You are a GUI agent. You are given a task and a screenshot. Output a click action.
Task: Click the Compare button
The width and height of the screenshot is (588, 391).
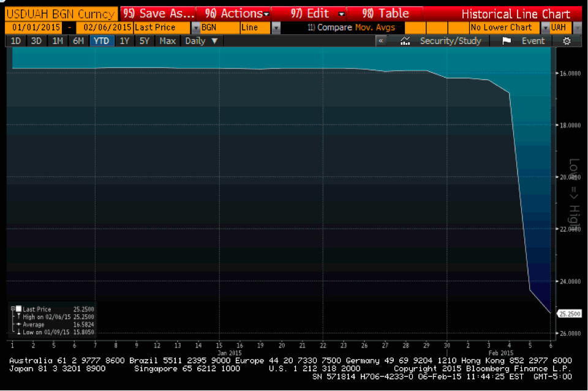(x=330, y=28)
